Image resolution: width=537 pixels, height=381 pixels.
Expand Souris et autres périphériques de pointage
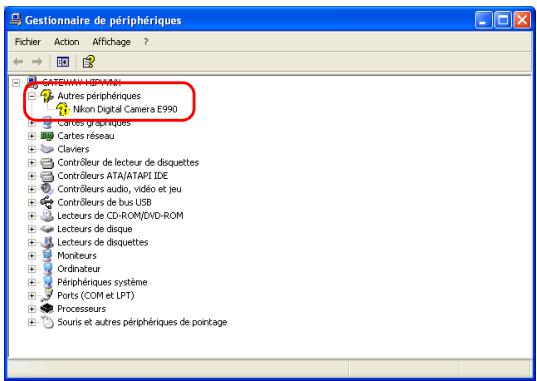[32, 322]
